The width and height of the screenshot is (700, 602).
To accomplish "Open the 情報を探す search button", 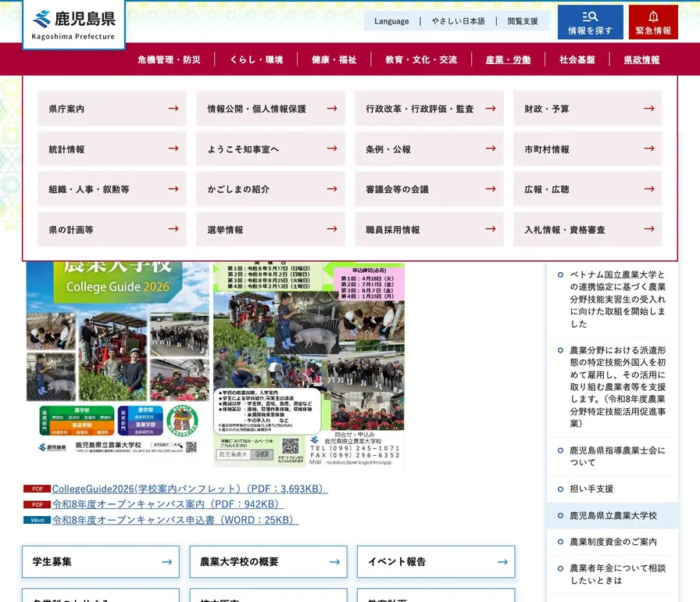I will click(x=590, y=23).
